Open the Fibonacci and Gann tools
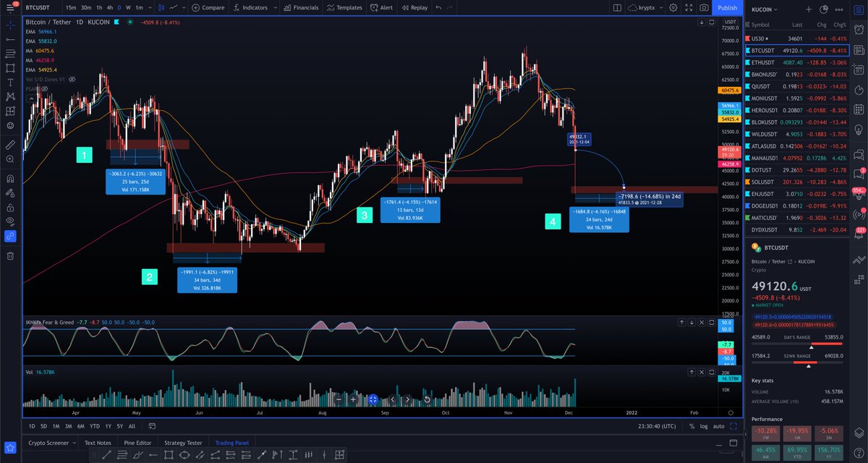The image size is (868, 463). click(x=10, y=54)
